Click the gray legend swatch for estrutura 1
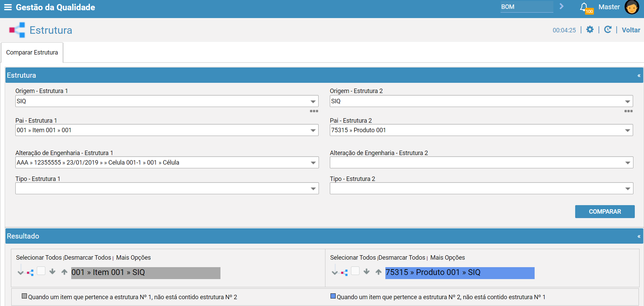Viewport: 644px width, 306px height. pos(24,296)
